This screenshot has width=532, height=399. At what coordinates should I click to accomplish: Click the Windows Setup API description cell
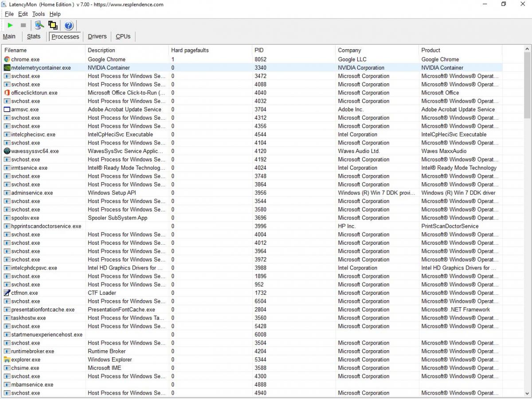(x=112, y=193)
